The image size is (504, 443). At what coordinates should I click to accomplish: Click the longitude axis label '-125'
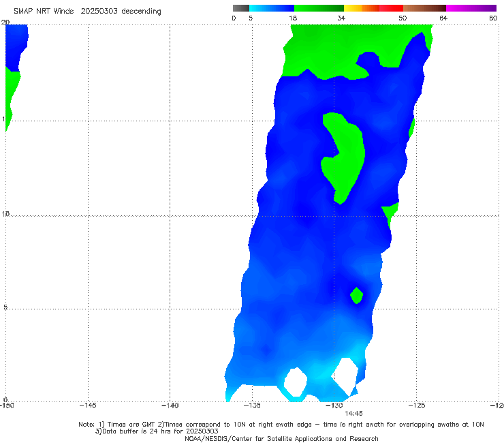(417, 406)
